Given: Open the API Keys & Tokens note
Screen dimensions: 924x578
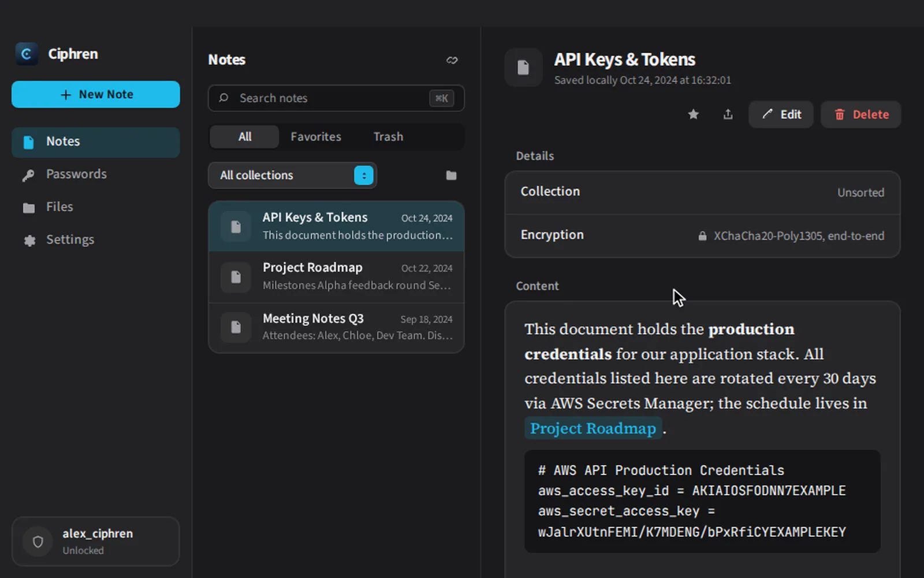Looking at the screenshot, I should [336, 227].
